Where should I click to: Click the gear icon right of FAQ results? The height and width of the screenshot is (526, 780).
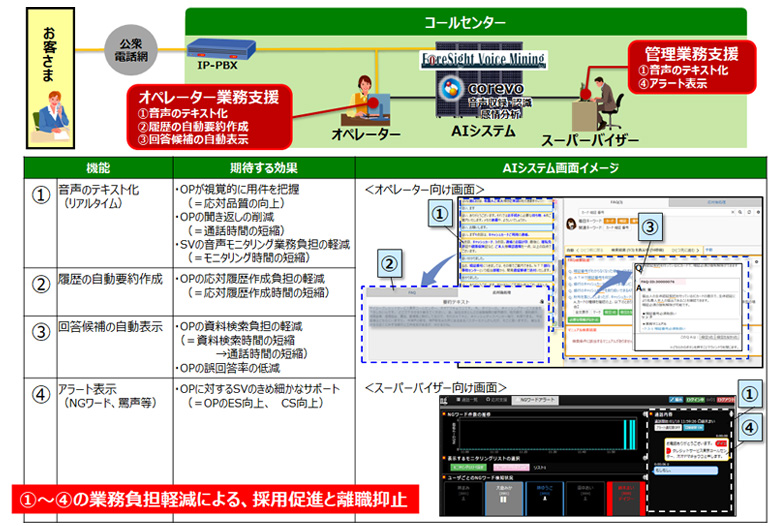pos(757,262)
